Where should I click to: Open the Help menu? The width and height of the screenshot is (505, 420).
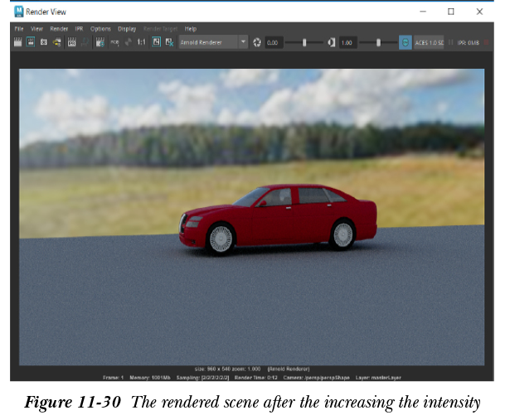pos(191,29)
